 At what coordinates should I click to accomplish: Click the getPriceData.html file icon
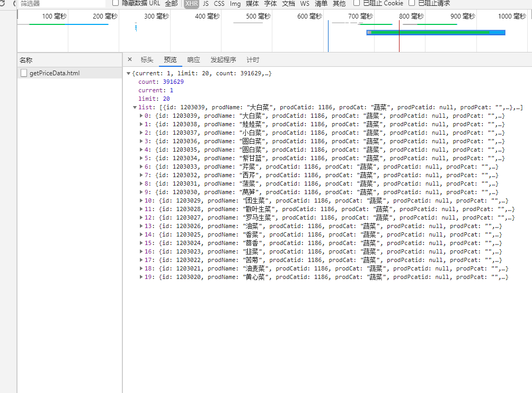click(24, 73)
